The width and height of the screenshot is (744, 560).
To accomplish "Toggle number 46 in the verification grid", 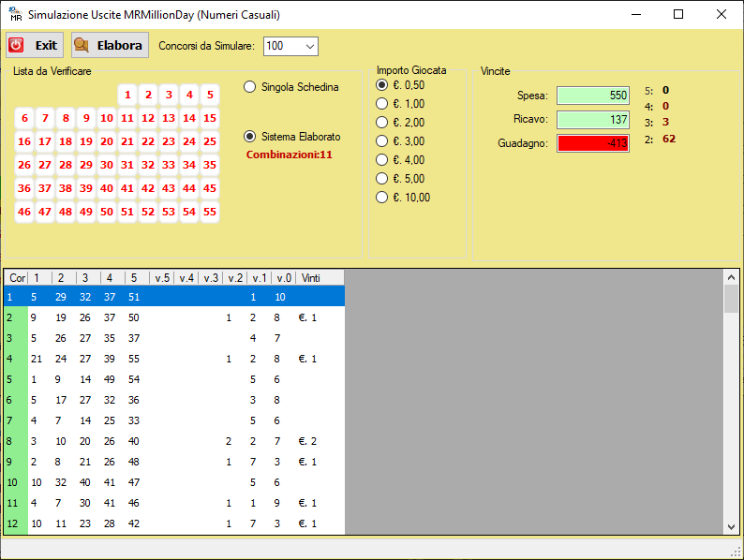I will [x=24, y=212].
